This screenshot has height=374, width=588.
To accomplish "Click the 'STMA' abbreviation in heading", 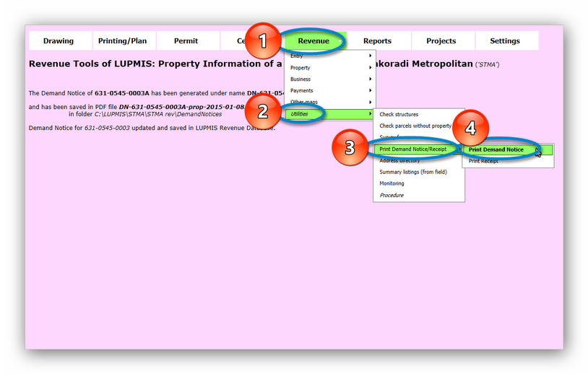I will [x=488, y=65].
